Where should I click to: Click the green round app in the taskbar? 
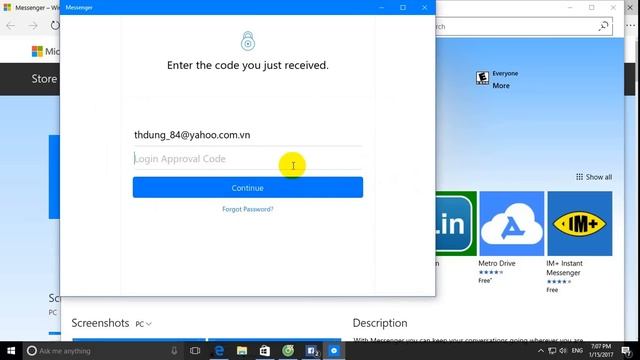point(288,351)
